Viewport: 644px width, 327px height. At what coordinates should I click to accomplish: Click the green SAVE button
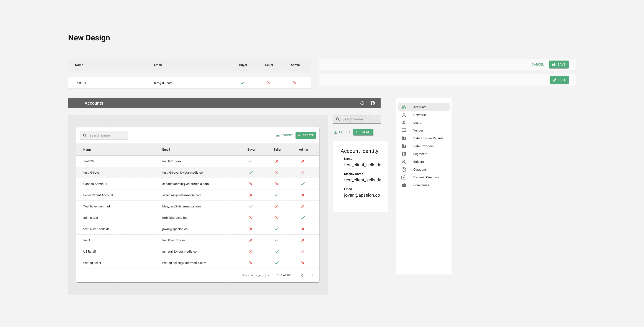coord(559,64)
